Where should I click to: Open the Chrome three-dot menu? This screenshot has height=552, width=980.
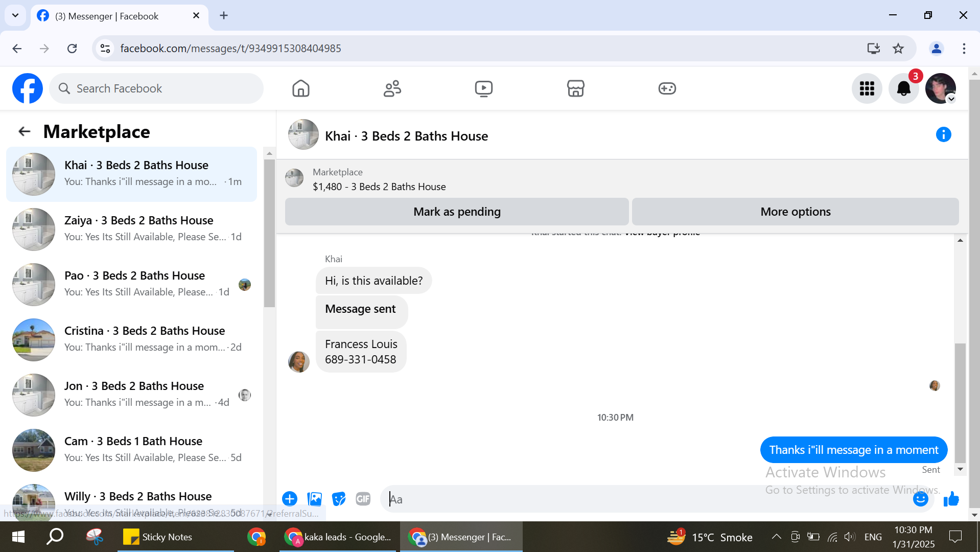964,49
